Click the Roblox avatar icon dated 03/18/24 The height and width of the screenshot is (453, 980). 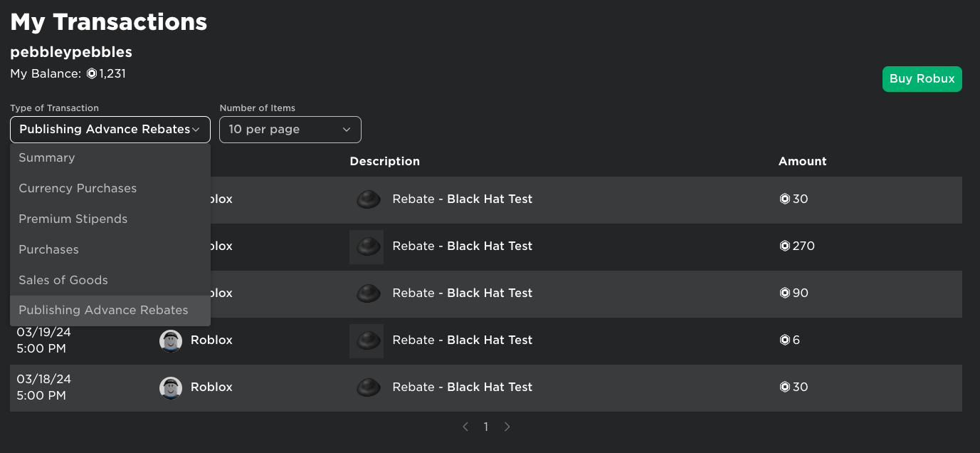[171, 387]
